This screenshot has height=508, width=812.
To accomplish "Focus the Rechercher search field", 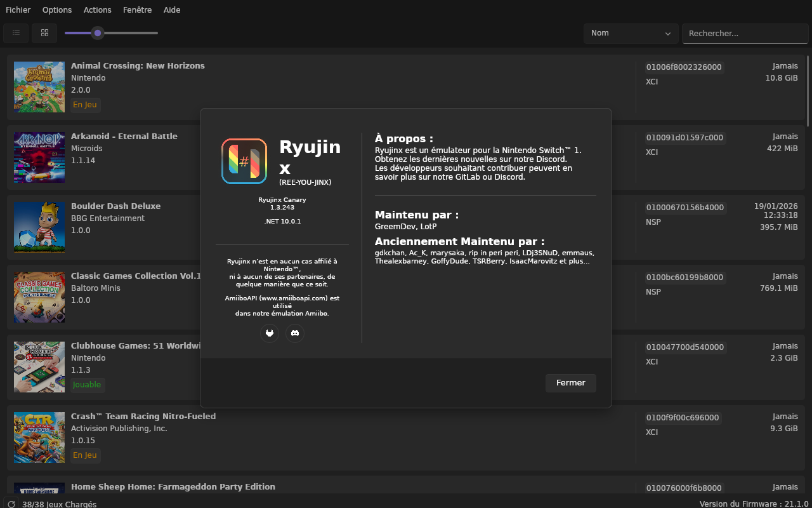I will click(745, 34).
